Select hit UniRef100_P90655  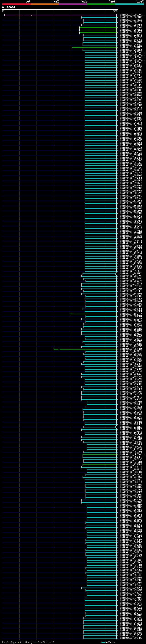[x=131, y=346]
